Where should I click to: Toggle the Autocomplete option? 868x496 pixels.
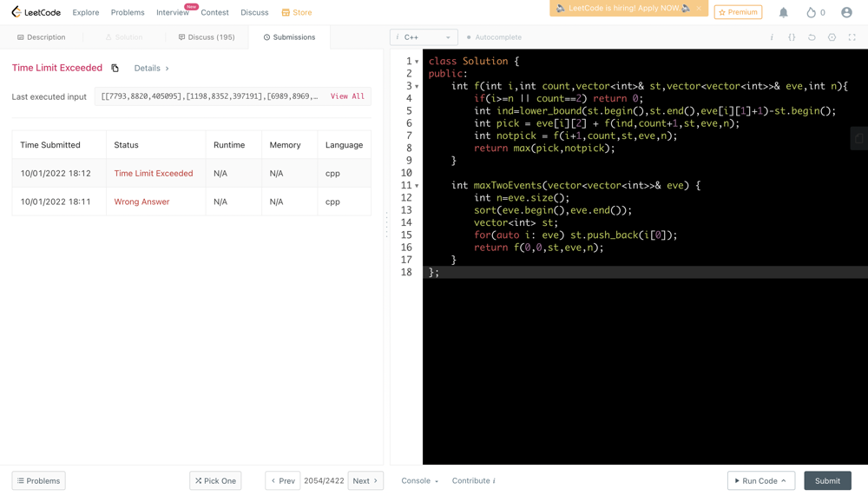pyautogui.click(x=494, y=37)
